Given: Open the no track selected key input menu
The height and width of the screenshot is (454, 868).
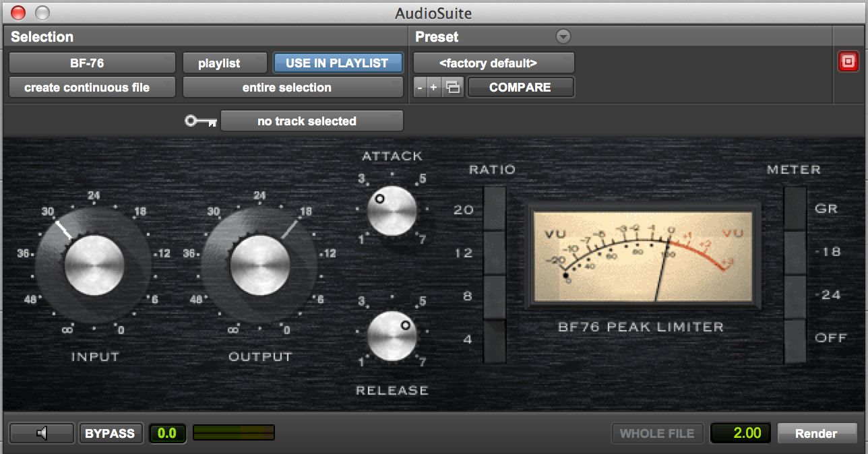Looking at the screenshot, I should click(x=312, y=121).
